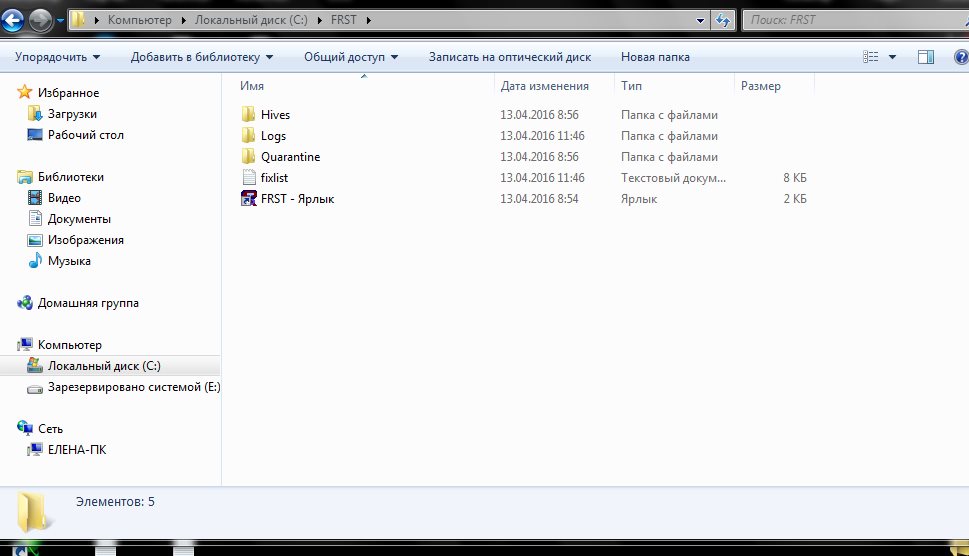This screenshot has width=969, height=556.
Task: Click the Поиск: FRST search field
Action: 856,20
